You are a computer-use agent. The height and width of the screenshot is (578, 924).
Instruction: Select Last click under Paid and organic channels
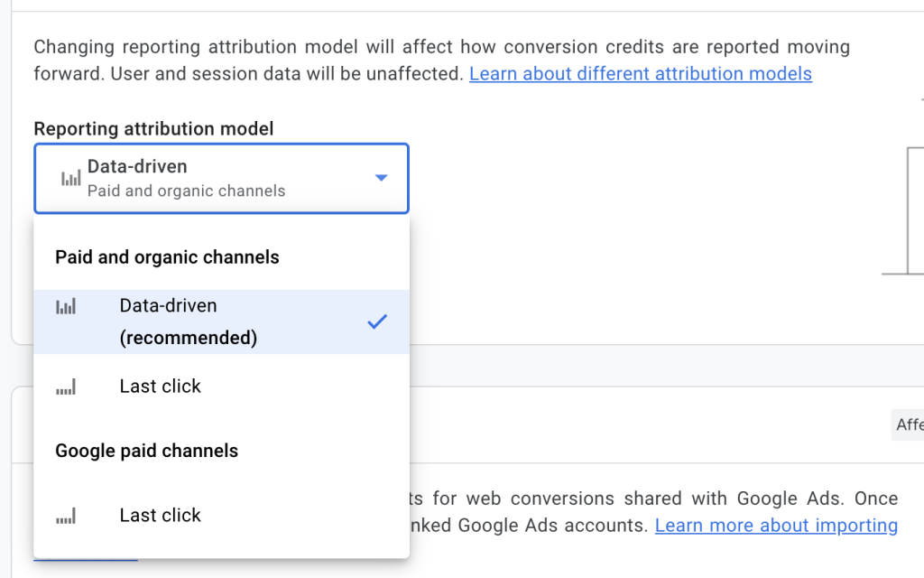(160, 386)
